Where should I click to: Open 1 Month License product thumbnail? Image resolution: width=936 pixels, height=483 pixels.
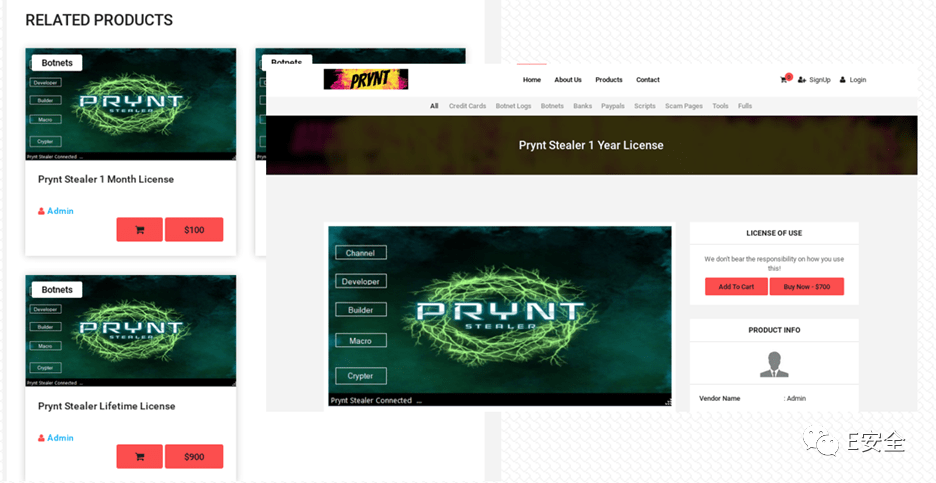(x=131, y=104)
